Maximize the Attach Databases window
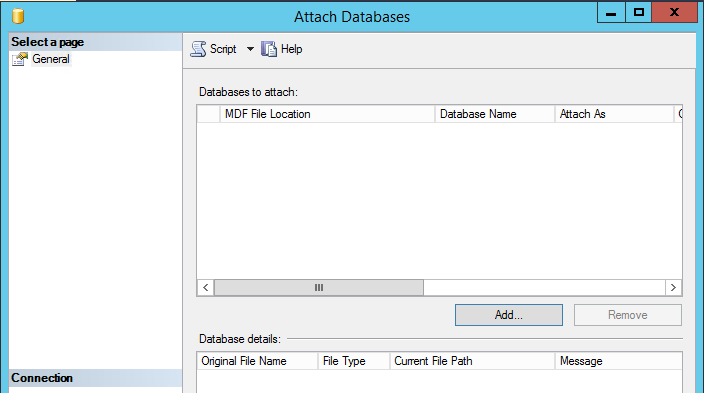The height and width of the screenshot is (393, 704). [x=639, y=13]
